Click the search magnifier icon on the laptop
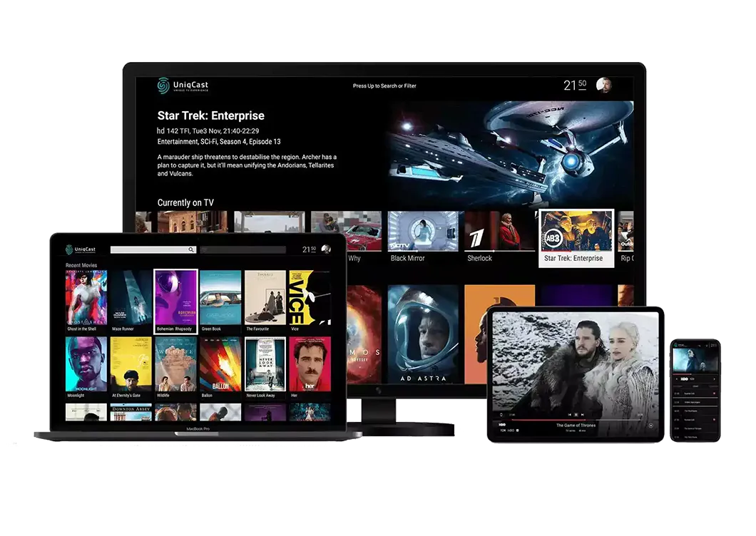The height and width of the screenshot is (536, 756). (191, 249)
